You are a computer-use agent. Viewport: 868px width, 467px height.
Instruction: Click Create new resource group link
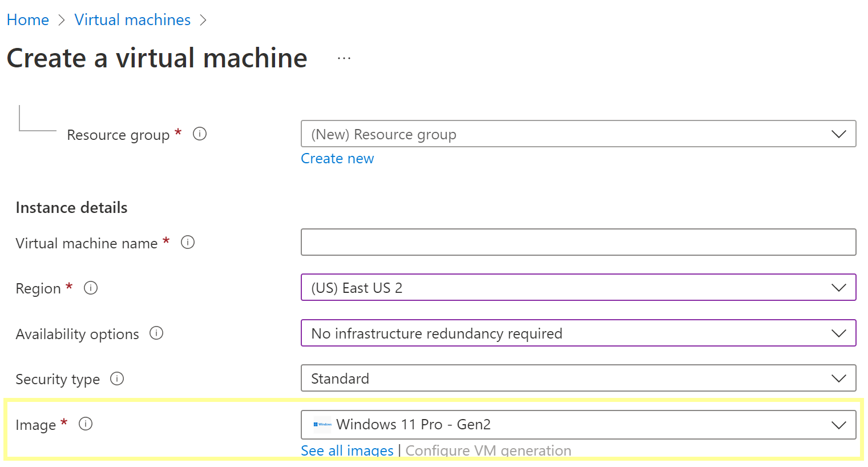(337, 159)
